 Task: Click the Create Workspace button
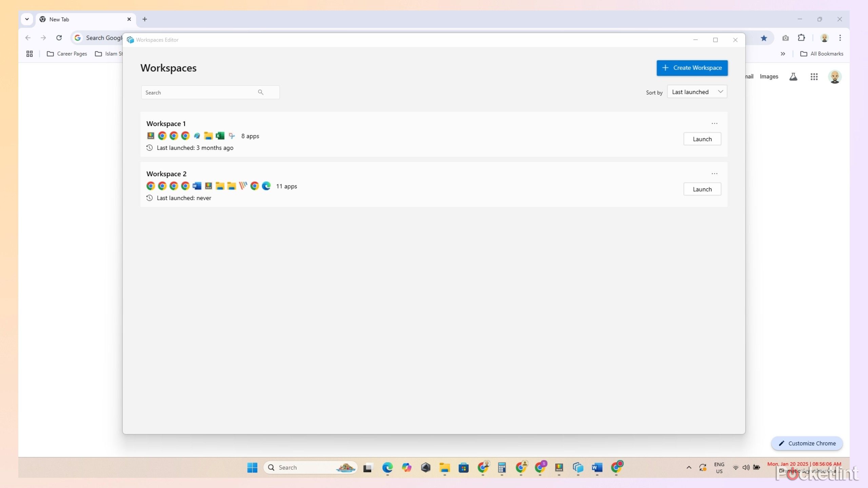[692, 67]
